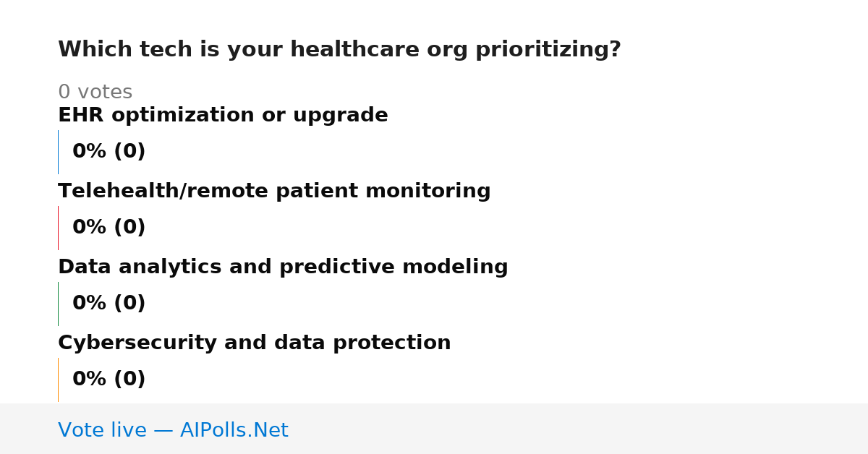Click the 0% (0) result for Cybersecurity
The image size is (868, 454).
click(x=109, y=380)
